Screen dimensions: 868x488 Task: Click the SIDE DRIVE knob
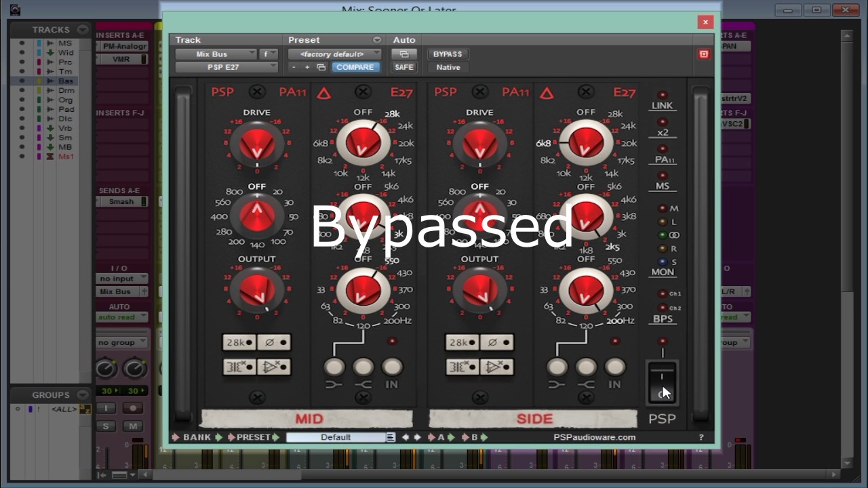480,144
